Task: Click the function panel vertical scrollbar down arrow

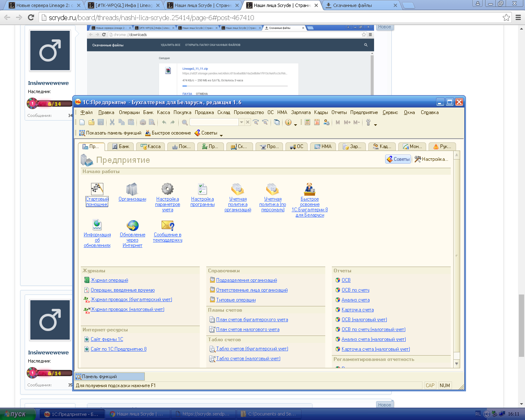Action: (x=457, y=364)
